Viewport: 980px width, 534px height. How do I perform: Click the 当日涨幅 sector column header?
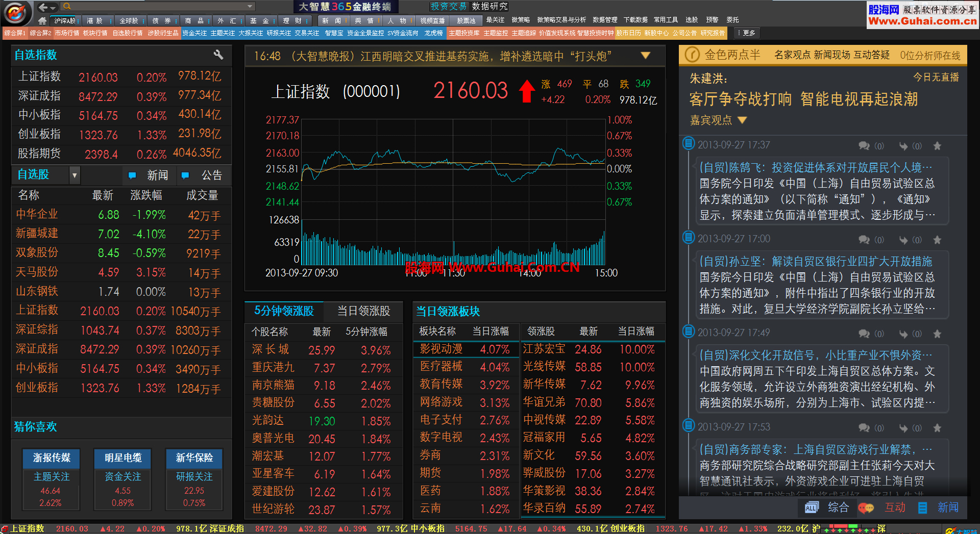tap(491, 331)
